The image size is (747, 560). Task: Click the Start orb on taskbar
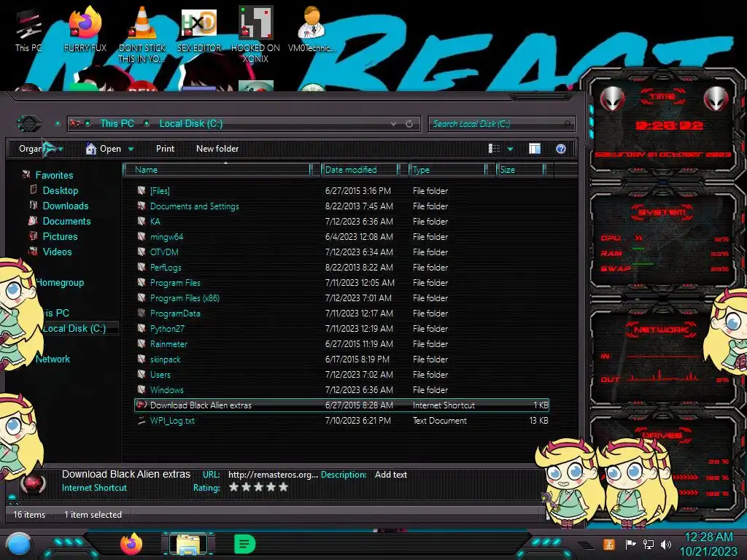(19, 544)
